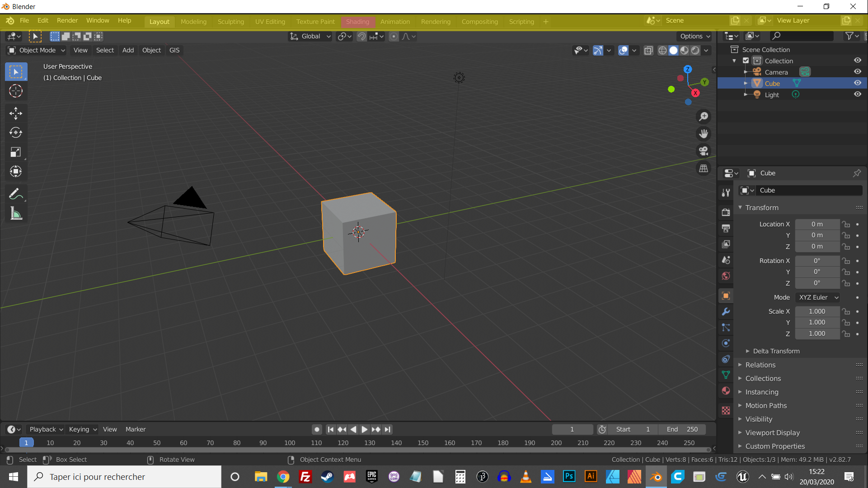868x488 pixels.
Task: Click the Options button in header
Action: pyautogui.click(x=694, y=36)
